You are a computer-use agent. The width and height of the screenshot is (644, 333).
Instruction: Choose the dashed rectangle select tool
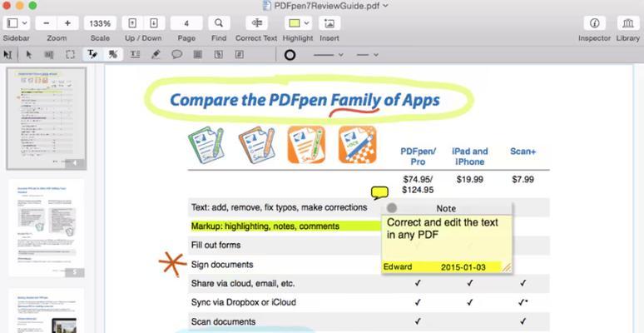click(x=71, y=54)
